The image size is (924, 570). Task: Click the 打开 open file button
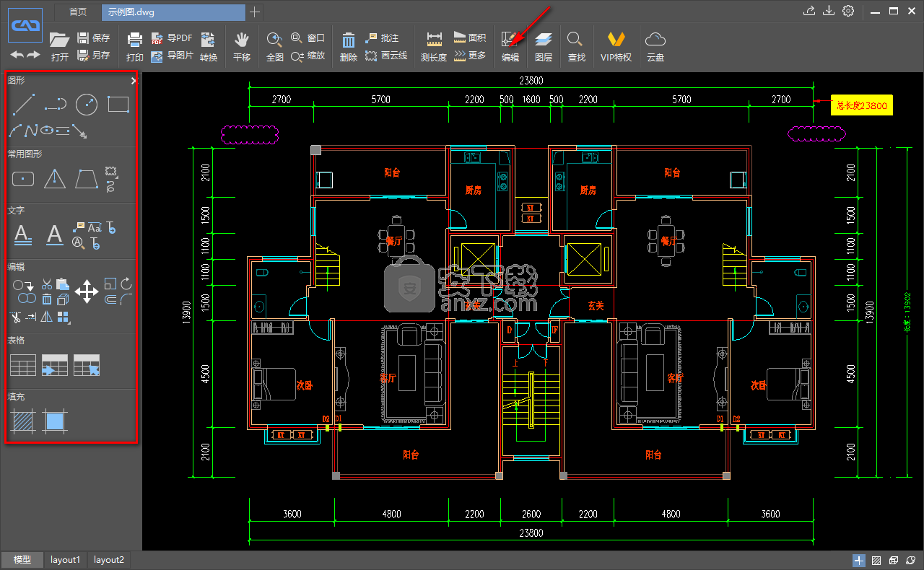[x=60, y=47]
